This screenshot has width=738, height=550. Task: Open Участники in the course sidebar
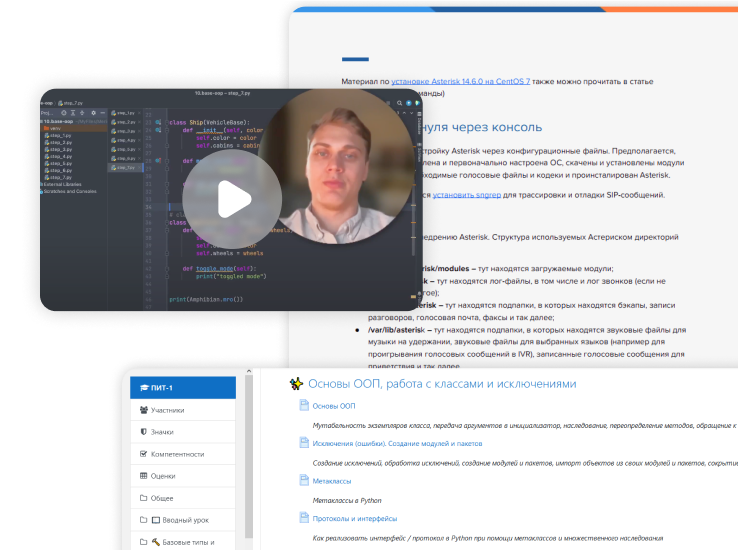(183, 410)
